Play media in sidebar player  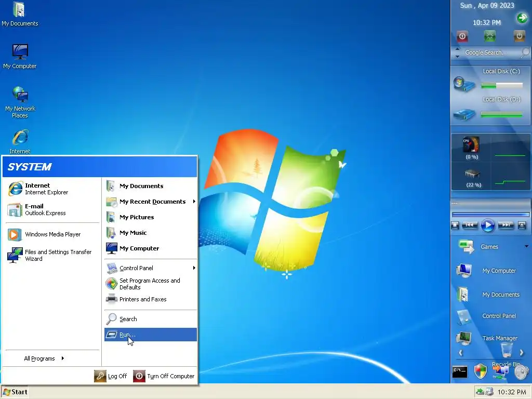click(x=488, y=225)
